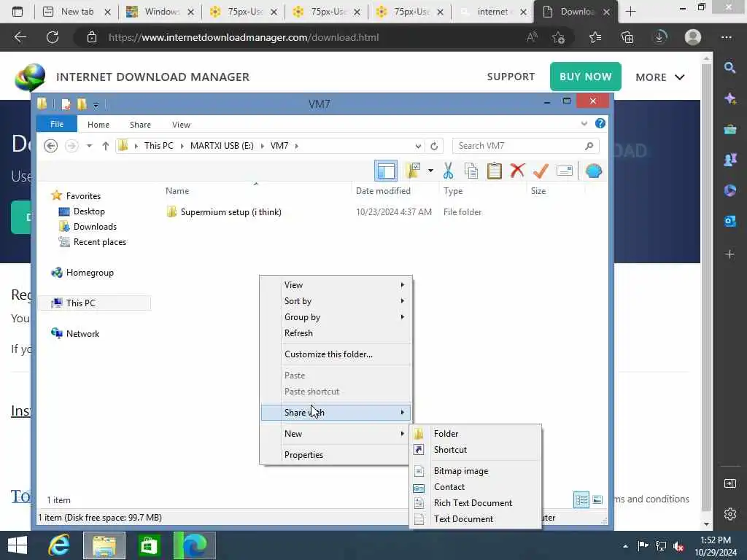Create a new Text Document

coord(475,518)
